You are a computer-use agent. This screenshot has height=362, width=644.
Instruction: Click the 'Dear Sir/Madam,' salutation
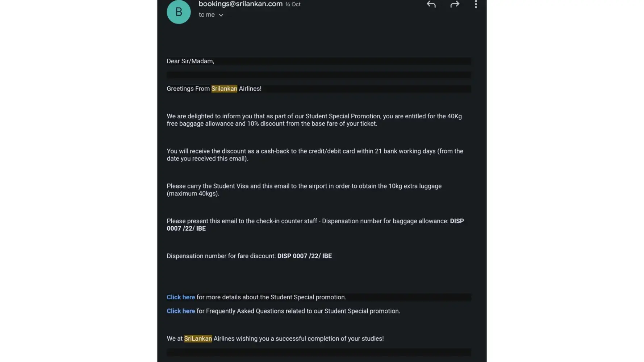point(190,61)
